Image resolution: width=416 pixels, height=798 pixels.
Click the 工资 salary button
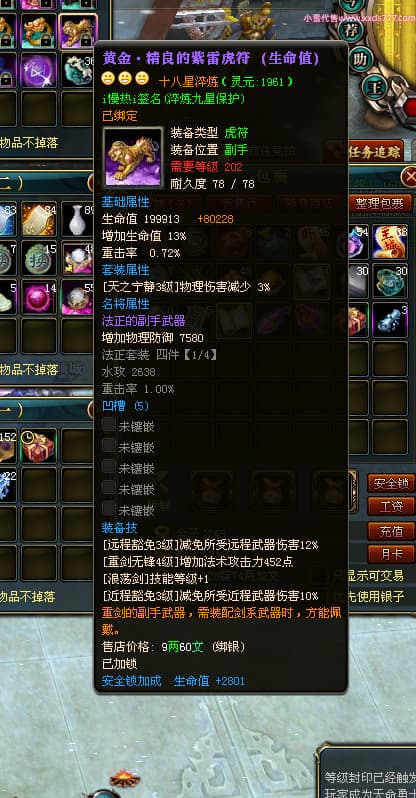tap(391, 507)
